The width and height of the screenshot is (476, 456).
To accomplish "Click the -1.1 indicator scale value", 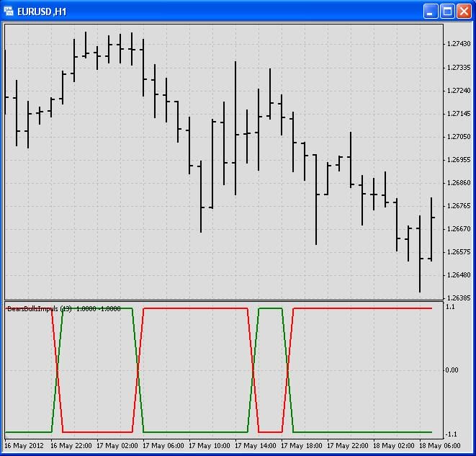I will tap(452, 434).
